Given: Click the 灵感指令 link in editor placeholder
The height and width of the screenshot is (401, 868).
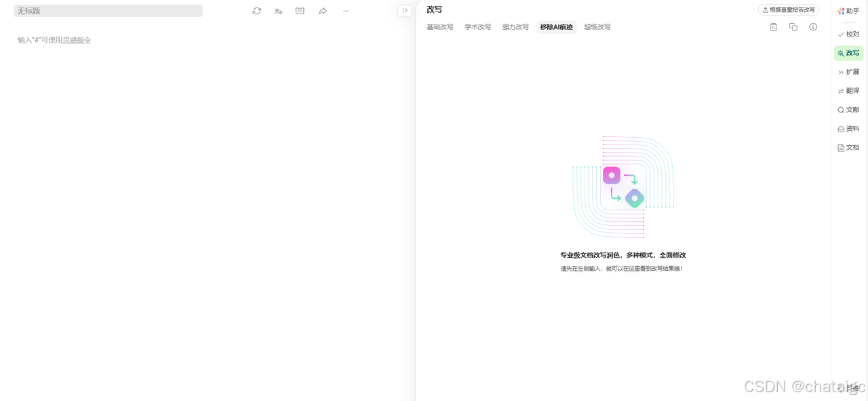Looking at the screenshot, I should pyautogui.click(x=77, y=40).
